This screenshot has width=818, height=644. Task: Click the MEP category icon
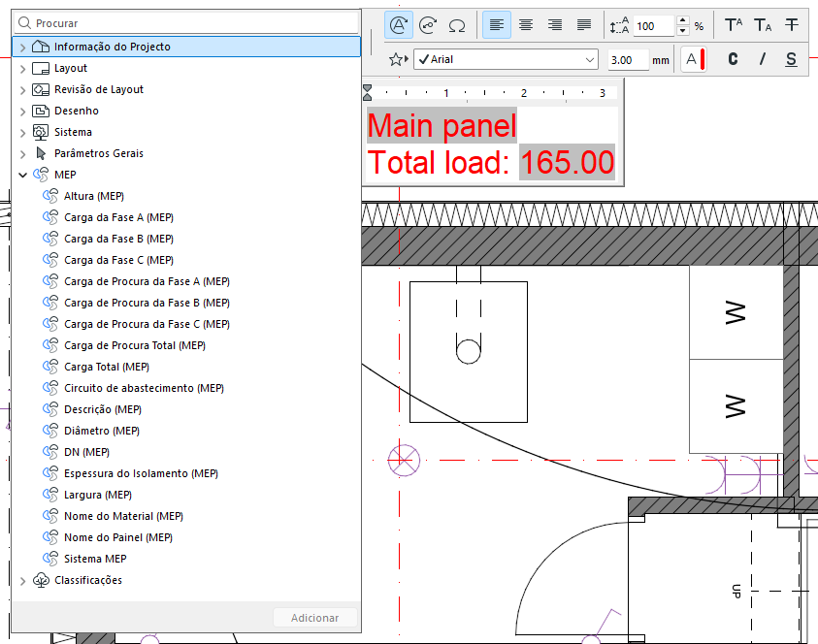[41, 175]
